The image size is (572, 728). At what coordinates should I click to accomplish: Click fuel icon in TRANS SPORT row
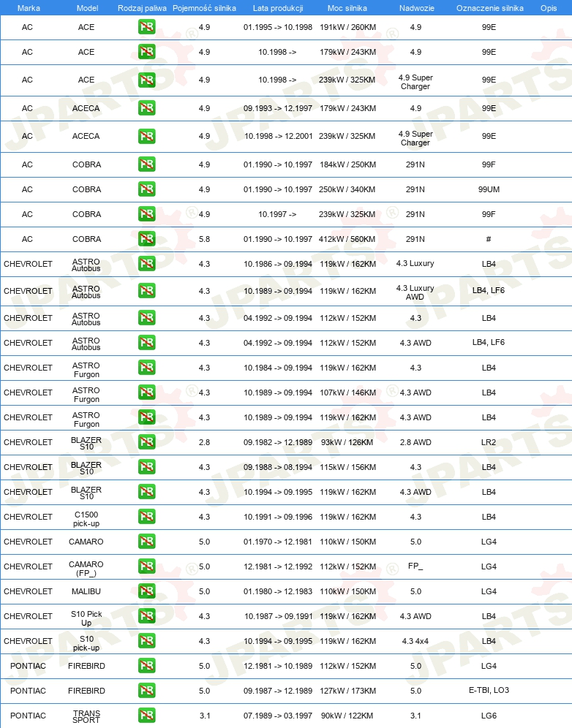pyautogui.click(x=146, y=716)
